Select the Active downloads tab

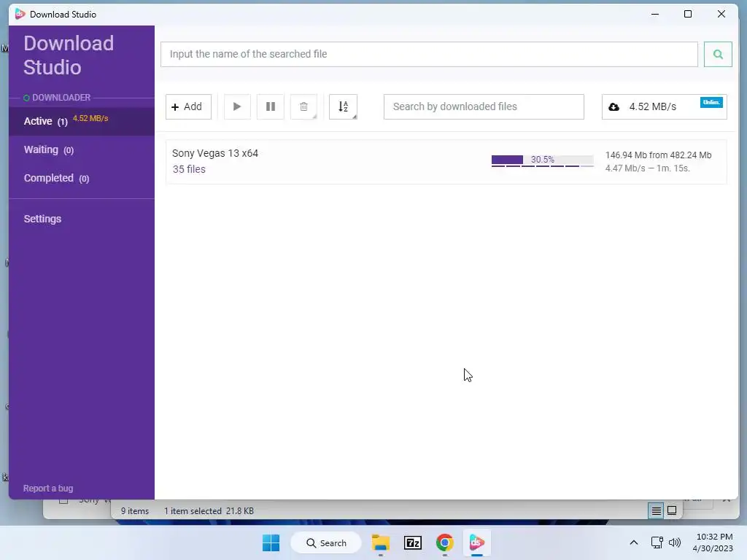coord(82,121)
